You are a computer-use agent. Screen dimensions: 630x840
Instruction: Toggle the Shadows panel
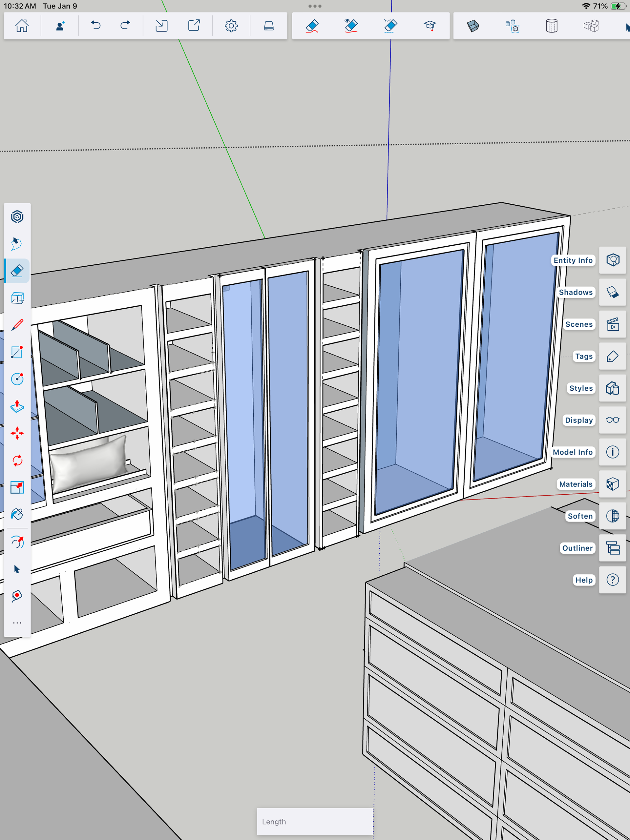[x=612, y=292]
